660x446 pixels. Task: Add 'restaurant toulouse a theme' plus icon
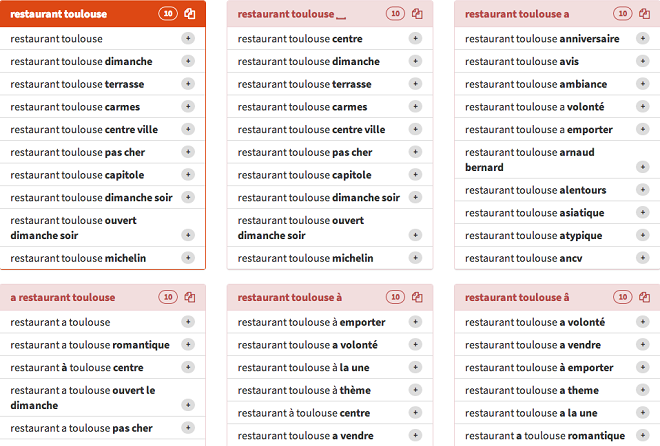pyautogui.click(x=643, y=390)
